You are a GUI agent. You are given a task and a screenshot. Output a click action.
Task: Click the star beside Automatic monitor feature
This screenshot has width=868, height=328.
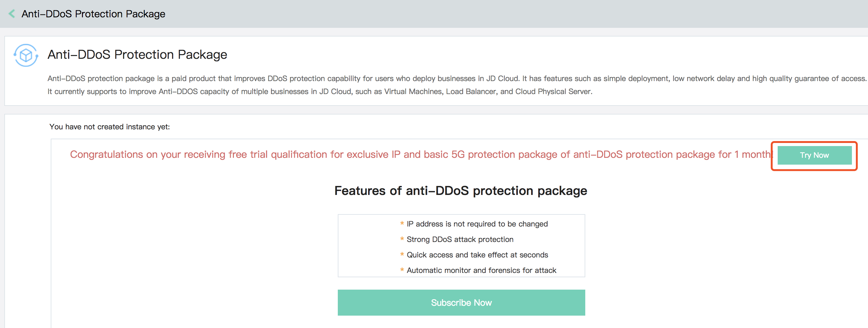(402, 270)
